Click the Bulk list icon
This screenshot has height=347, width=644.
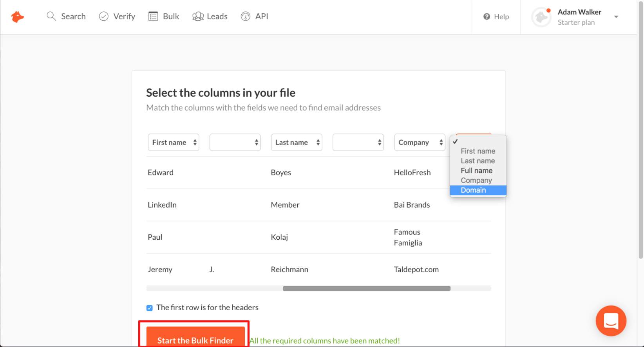pos(153,16)
